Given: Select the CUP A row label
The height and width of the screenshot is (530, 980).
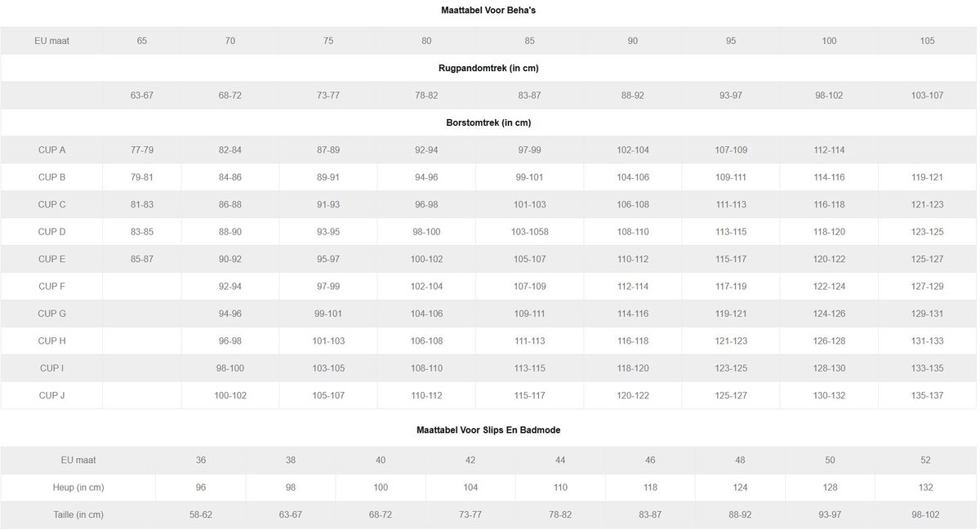Looking at the screenshot, I should pos(52,150).
